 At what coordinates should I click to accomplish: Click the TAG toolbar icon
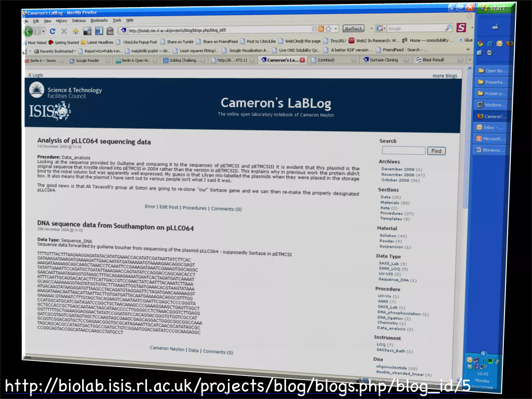pyautogui.click(x=110, y=31)
